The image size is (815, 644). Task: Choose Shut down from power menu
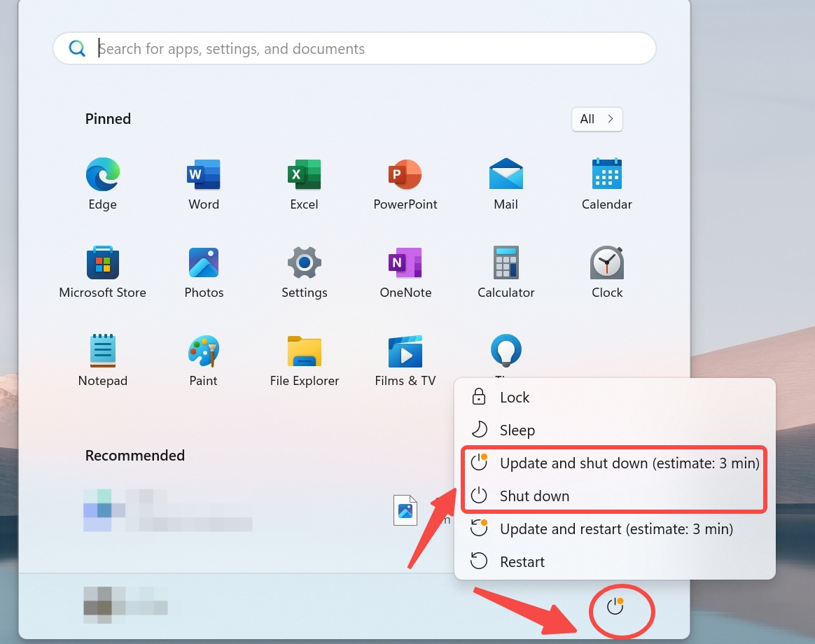coord(615,496)
